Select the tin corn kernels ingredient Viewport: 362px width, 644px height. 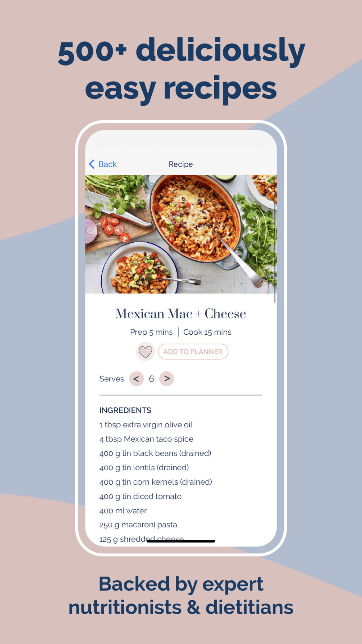(x=156, y=482)
